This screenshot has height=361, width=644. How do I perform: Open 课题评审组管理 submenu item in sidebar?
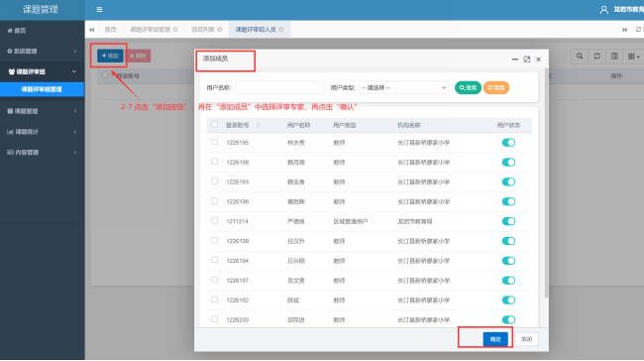[x=42, y=89]
